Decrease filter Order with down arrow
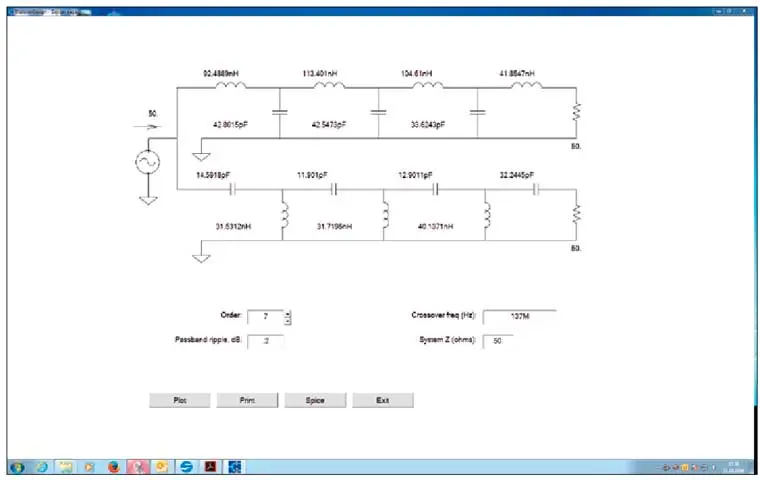The image size is (760, 480). 288,321
